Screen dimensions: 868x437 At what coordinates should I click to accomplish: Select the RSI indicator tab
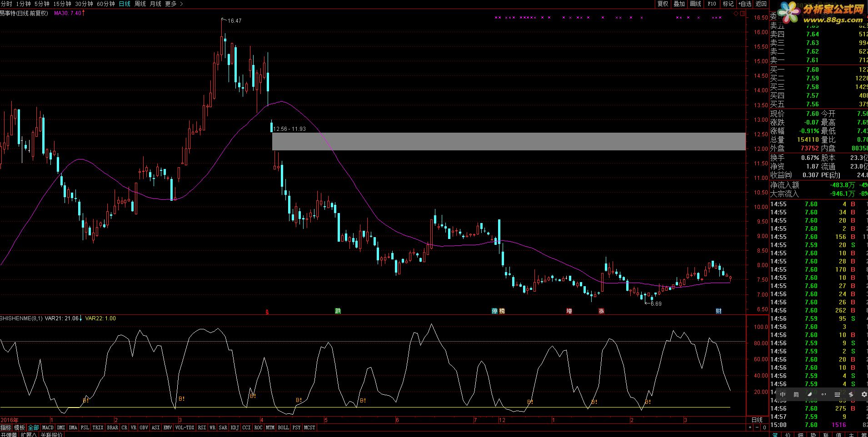pyautogui.click(x=202, y=427)
